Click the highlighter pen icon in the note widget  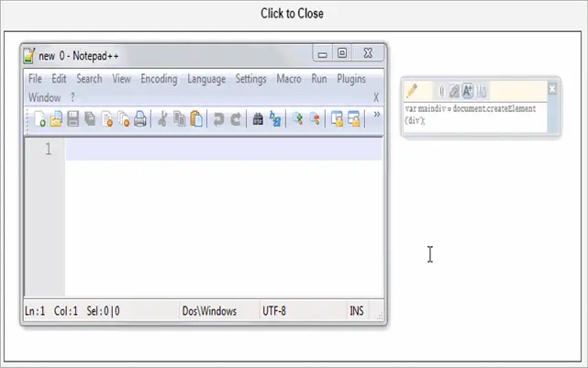click(x=454, y=91)
